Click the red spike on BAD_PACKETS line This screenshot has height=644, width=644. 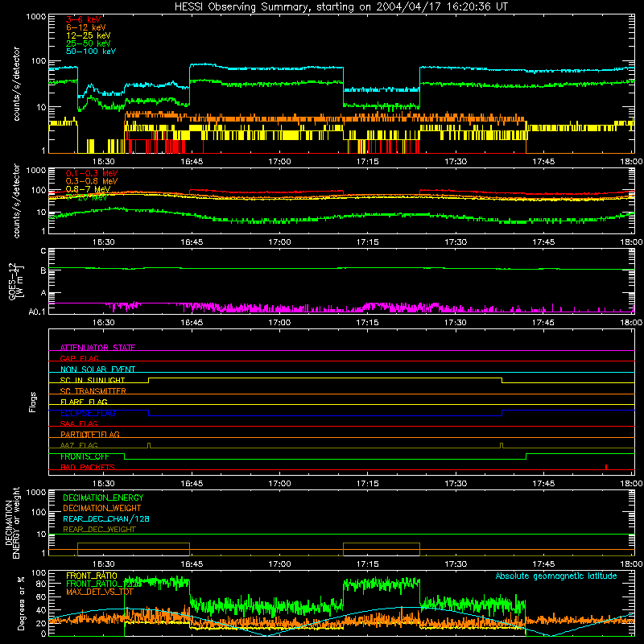coord(606,467)
